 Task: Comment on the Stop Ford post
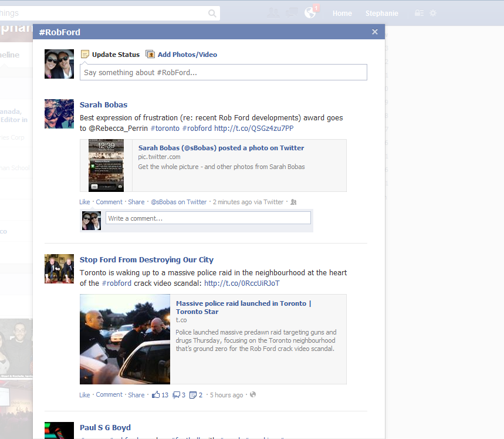click(x=109, y=394)
